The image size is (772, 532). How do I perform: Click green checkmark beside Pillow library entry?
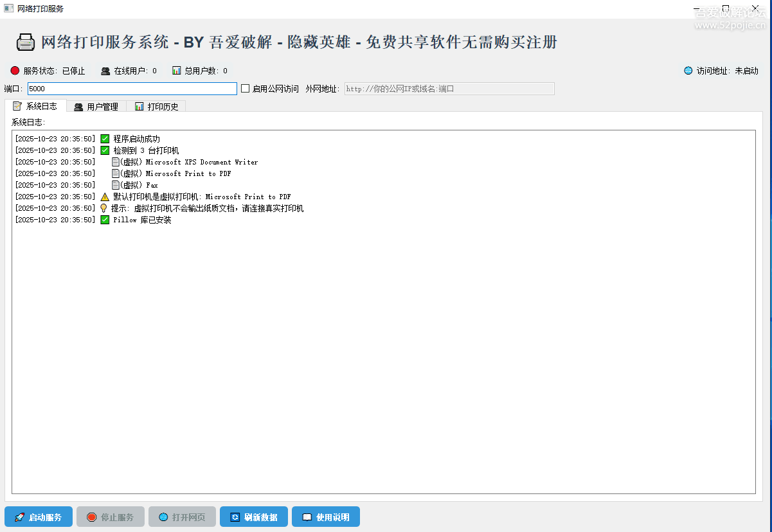[105, 220]
